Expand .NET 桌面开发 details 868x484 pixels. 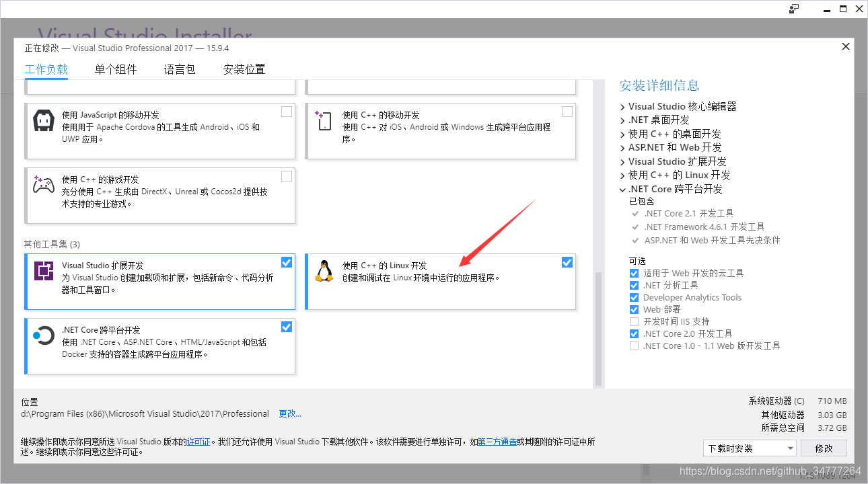coord(622,120)
